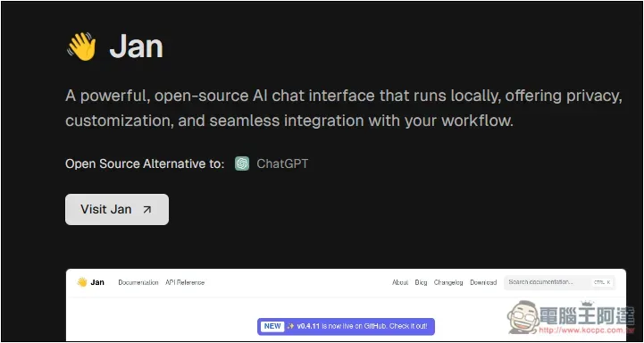Open the Blog link in the preview navbar
Screen dimensions: 644x343
(x=421, y=282)
